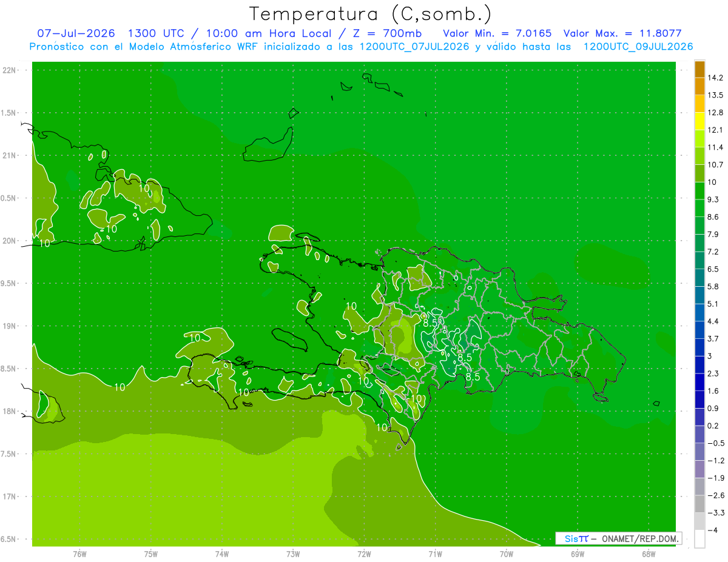Viewport: 728px width, 562px height.
Task: Click the 'Z = 700mb' level label
Action: click(386, 33)
